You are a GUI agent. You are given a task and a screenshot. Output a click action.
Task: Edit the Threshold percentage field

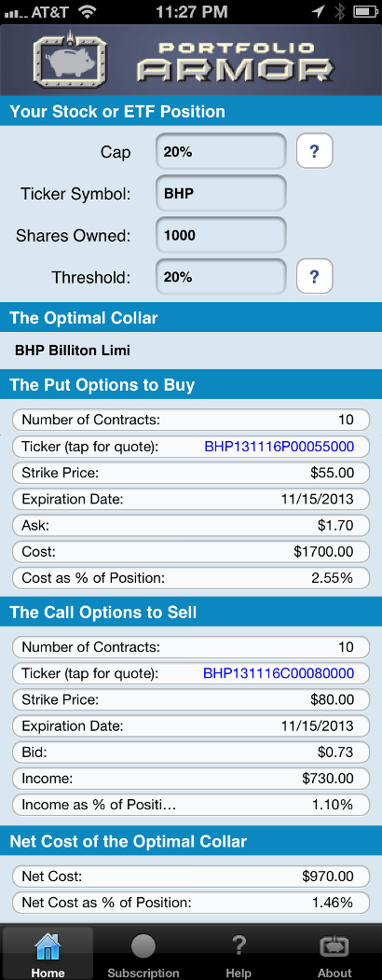point(221,277)
